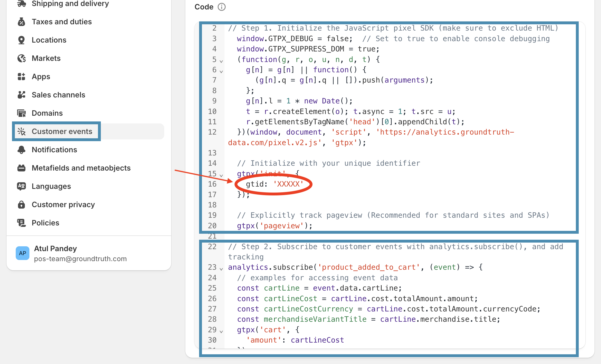This screenshot has height=364, width=601.
Task: Click the Locations pin icon
Action: tap(21, 40)
